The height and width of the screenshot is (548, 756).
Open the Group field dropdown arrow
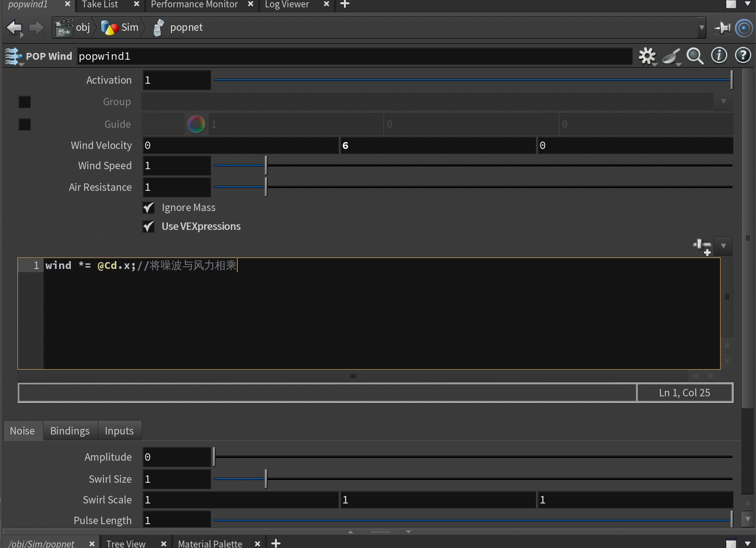723,102
